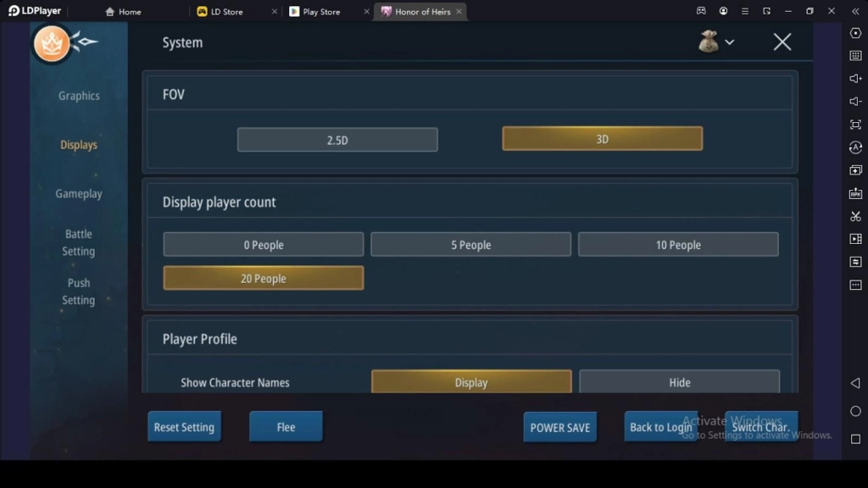The width and height of the screenshot is (868, 488).
Task: Click the crown avatar emblem
Action: [52, 44]
